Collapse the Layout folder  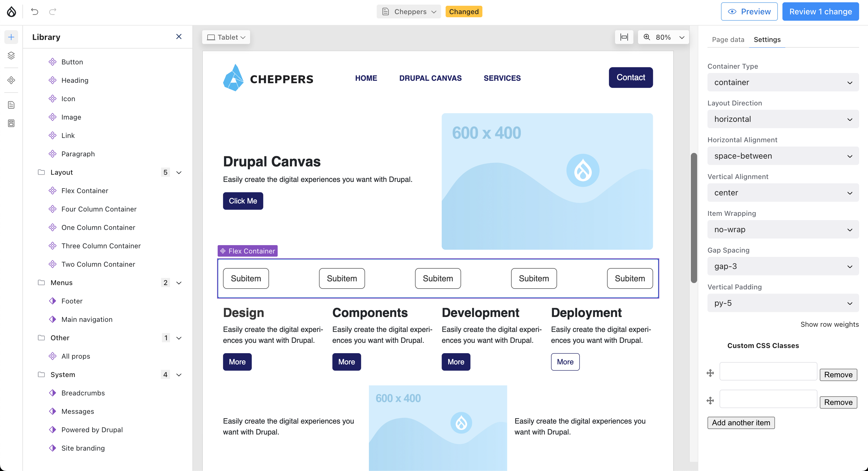[179, 172]
